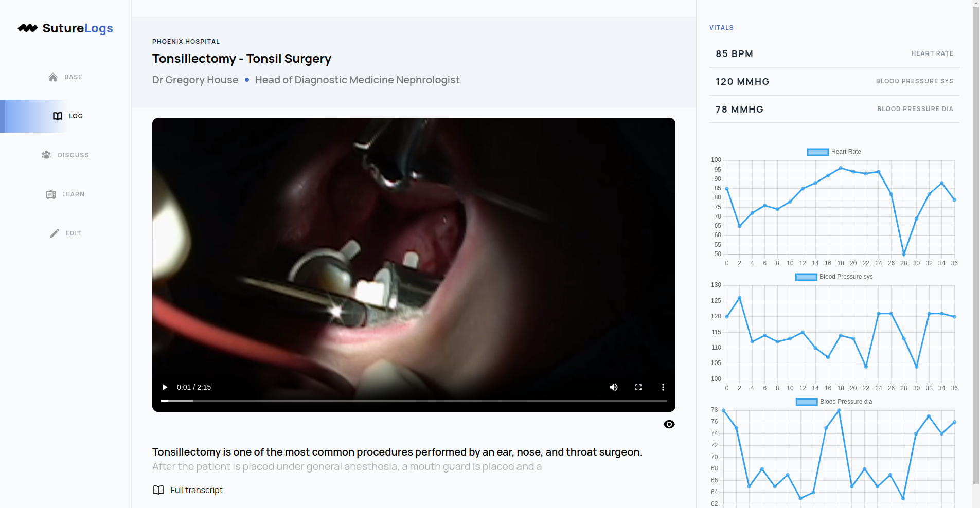Toggle Blood Pressure sys legend series

(834, 277)
